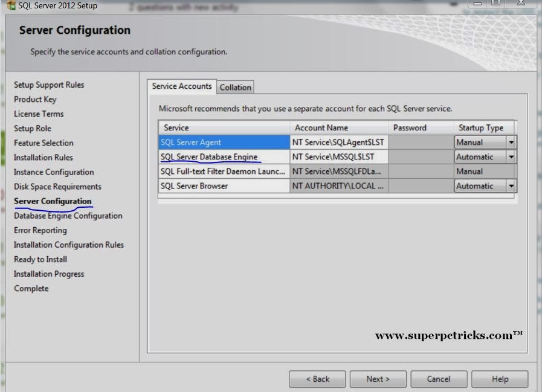Edit account name NT Service\MSSQL$LST
The height and width of the screenshot is (392, 542).
pos(339,157)
